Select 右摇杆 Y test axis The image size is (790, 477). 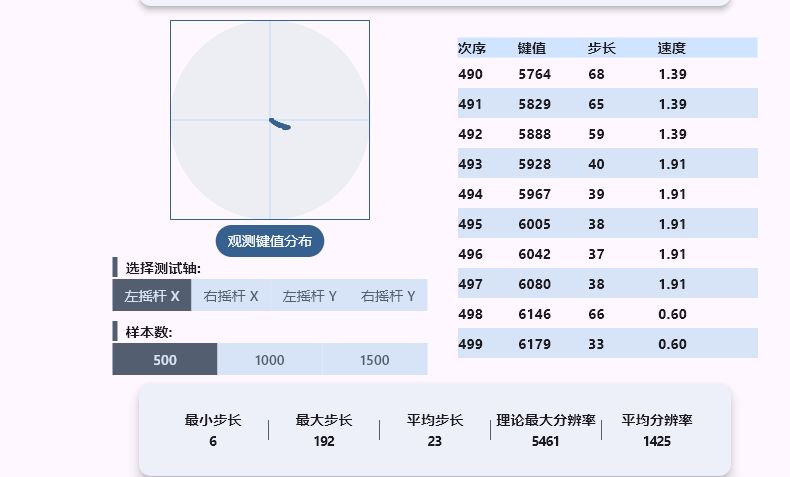pos(388,296)
